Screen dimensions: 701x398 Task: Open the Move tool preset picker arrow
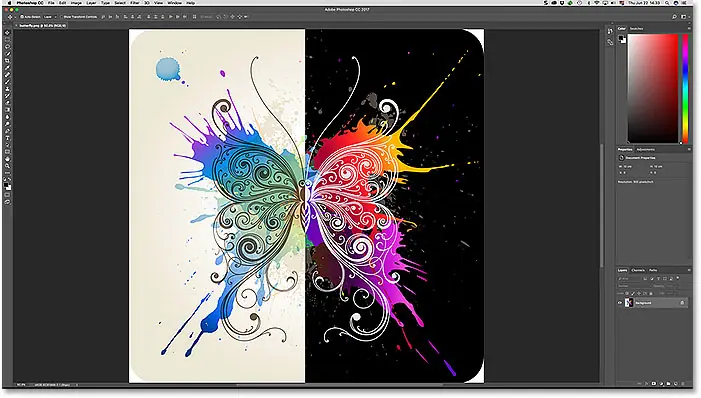pyautogui.click(x=15, y=17)
